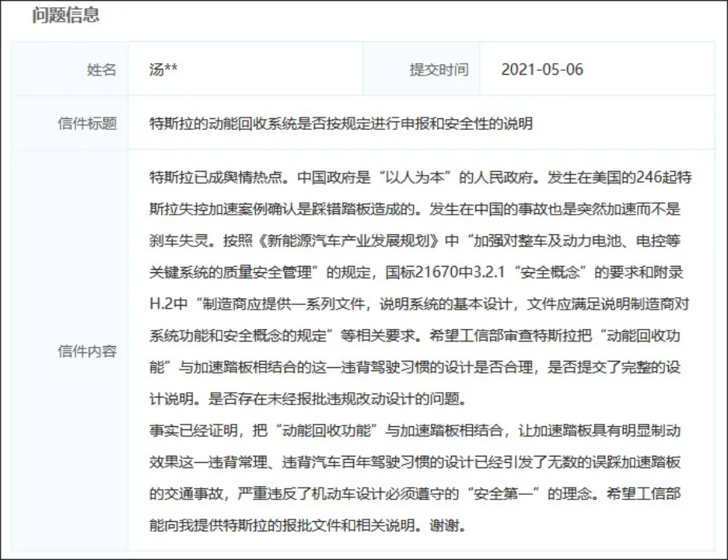Click the line starting 系统功能和安全概念的规定

click(x=415, y=335)
